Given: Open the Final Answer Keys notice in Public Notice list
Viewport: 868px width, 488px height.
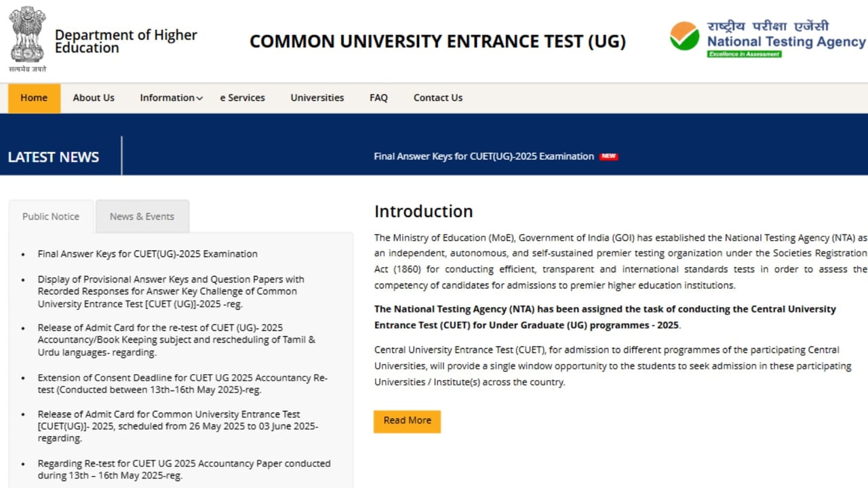Looking at the screenshot, I should pyautogui.click(x=148, y=254).
